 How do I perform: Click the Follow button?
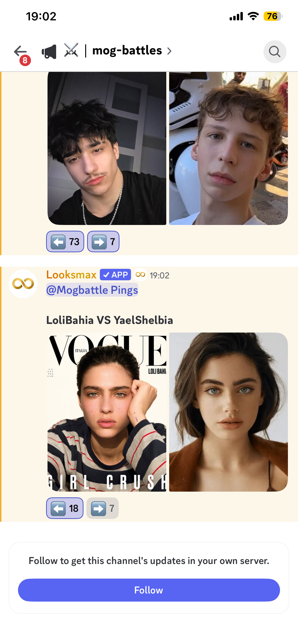pos(149,590)
